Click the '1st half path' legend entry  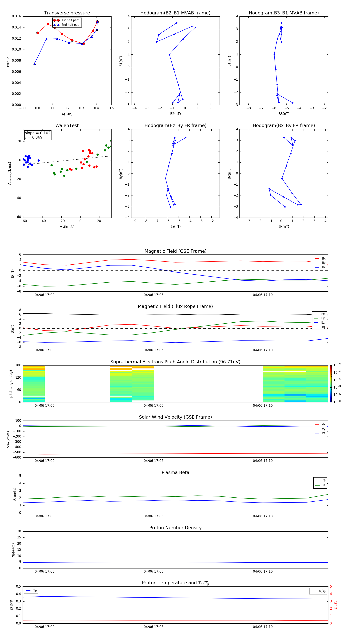click(x=67, y=20)
